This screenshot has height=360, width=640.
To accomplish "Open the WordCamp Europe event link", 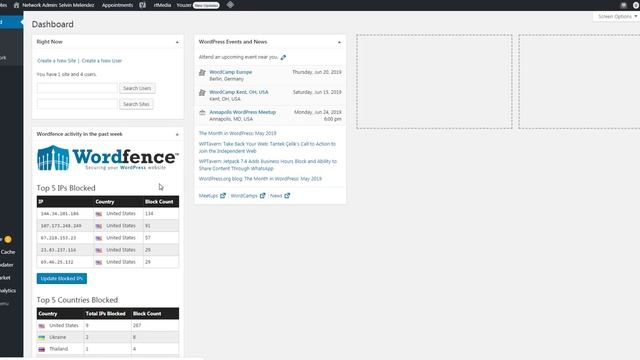I will pos(231,72).
